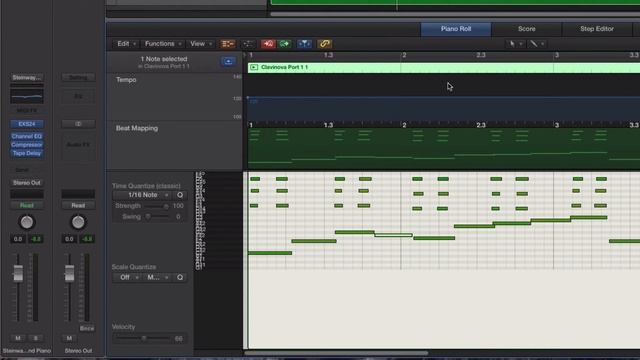Select the white highlighted note in piano roll
Screen dimensions: 640x360
(393, 235)
